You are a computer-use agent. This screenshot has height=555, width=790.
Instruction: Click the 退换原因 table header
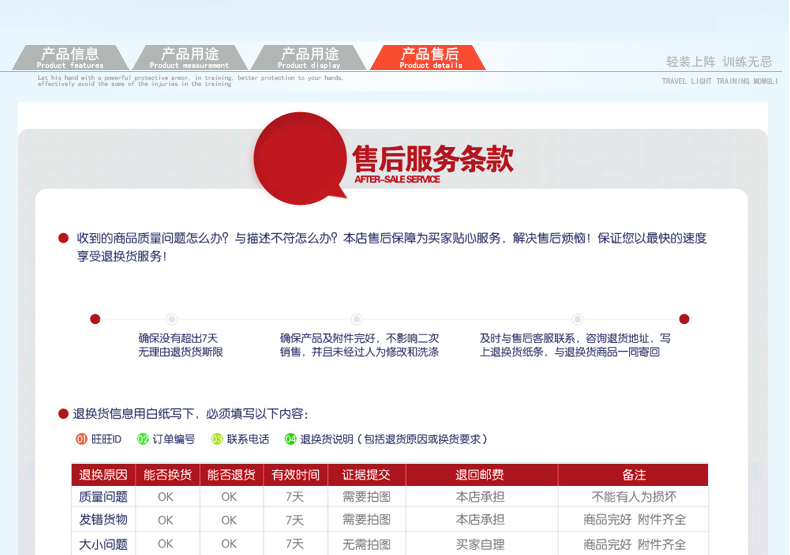coord(103,475)
